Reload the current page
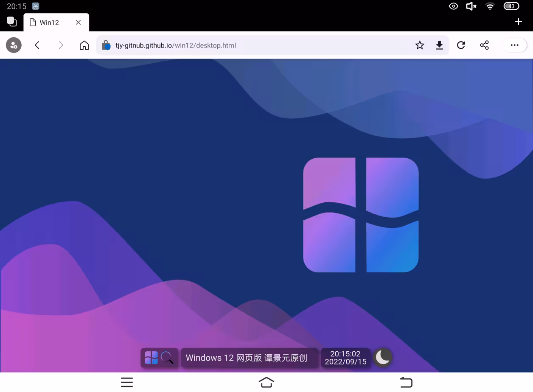The image size is (533, 392). pyautogui.click(x=461, y=45)
